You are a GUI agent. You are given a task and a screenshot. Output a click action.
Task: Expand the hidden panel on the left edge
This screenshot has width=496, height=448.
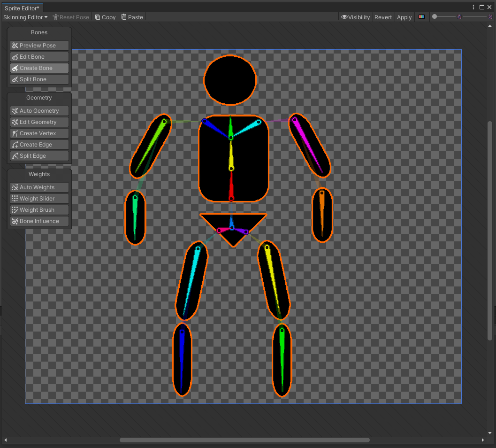pos(2,310)
